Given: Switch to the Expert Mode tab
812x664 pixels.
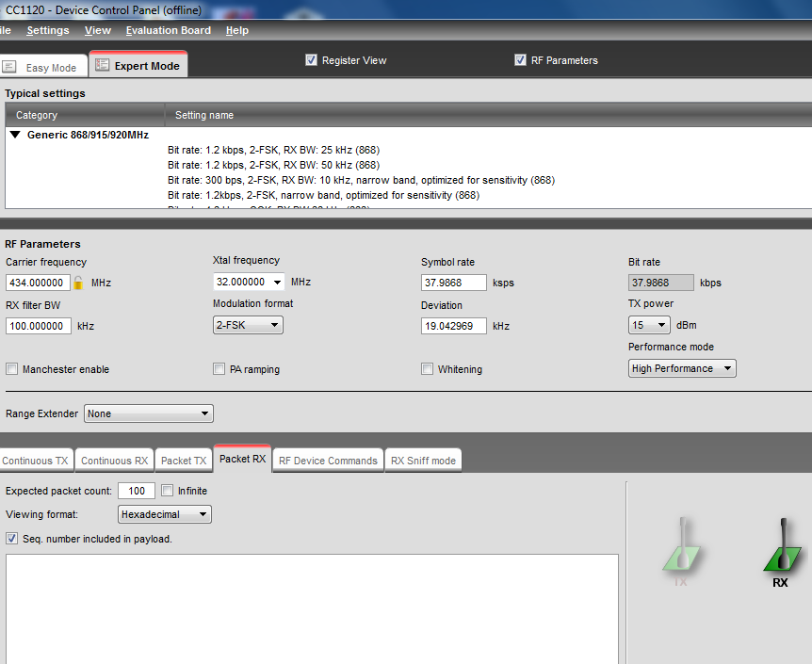Looking at the screenshot, I should click(x=138, y=65).
